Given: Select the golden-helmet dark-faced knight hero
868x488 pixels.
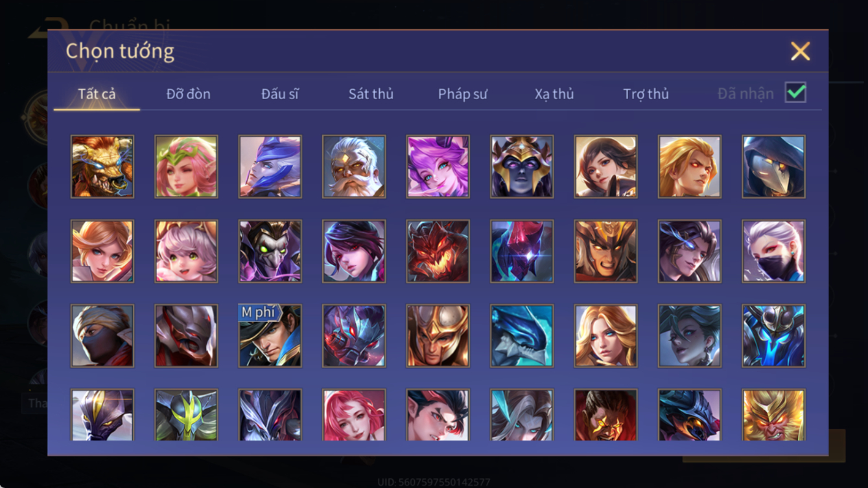Looking at the screenshot, I should click(x=522, y=167).
